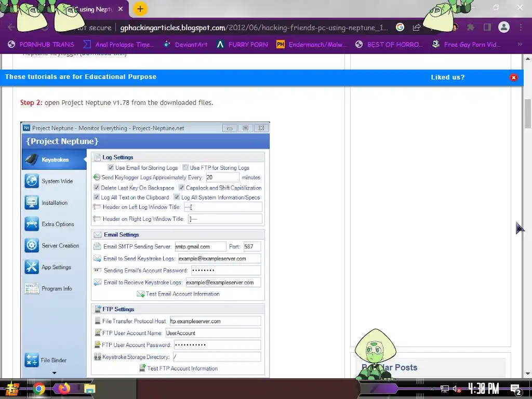The height and width of the screenshot is (399, 532).
Task: Click the page scrollbar up arrow
Action: pos(528,59)
